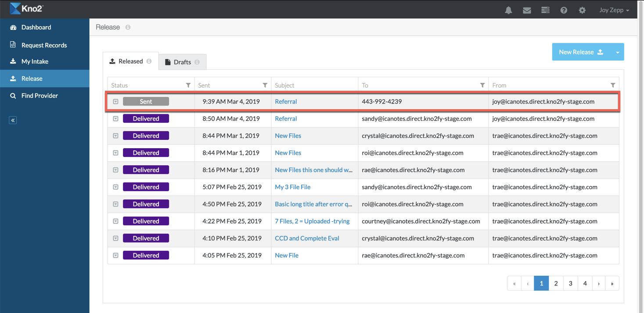The image size is (644, 313).
Task: Open the New Release dropdown arrow
Action: pyautogui.click(x=617, y=52)
